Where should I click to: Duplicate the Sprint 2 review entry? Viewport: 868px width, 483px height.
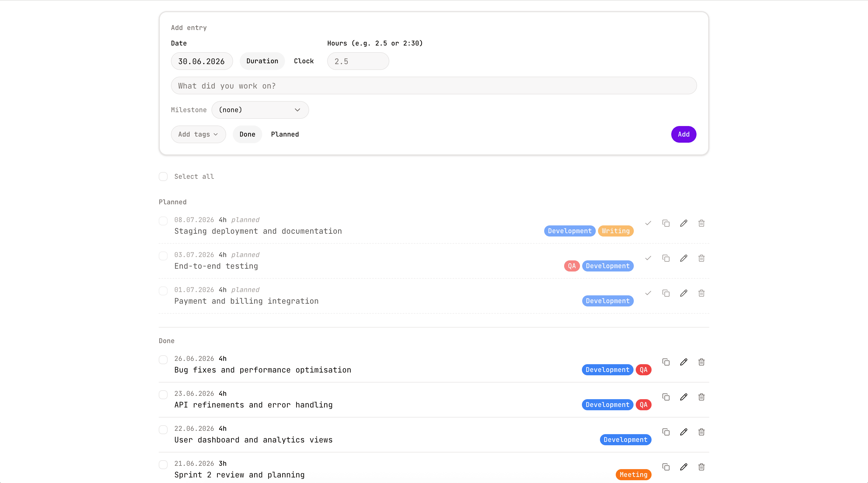pos(666,467)
